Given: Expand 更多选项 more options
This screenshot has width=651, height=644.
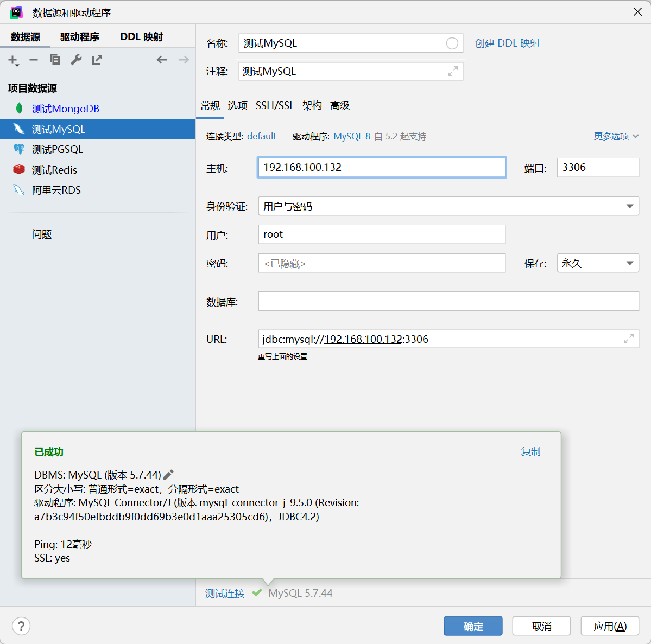Looking at the screenshot, I should (x=616, y=136).
